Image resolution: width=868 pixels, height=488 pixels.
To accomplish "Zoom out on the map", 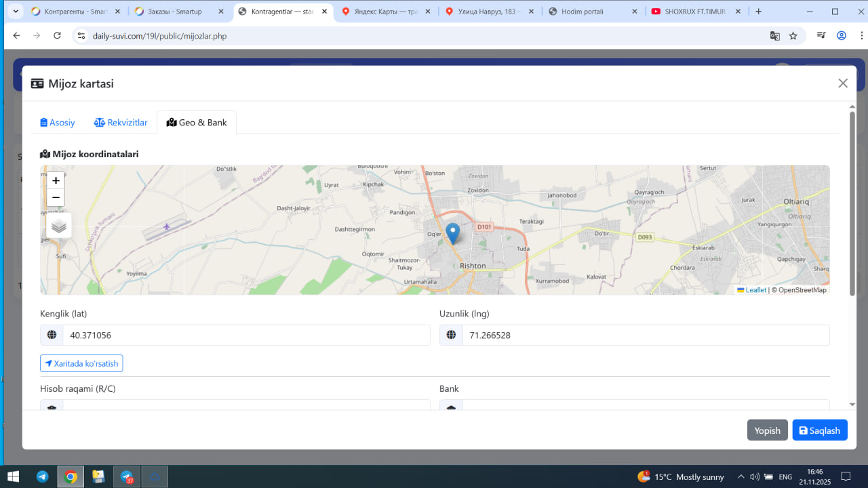I will (x=56, y=198).
